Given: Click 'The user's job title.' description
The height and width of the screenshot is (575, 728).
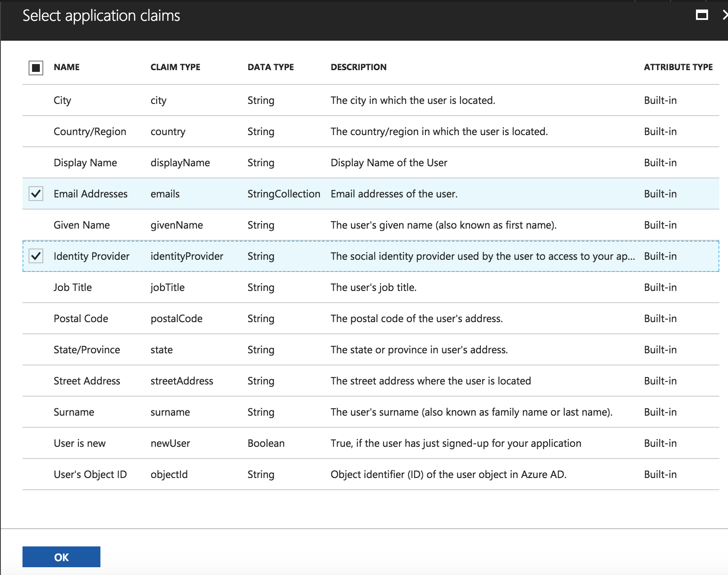Looking at the screenshot, I should 374,287.
